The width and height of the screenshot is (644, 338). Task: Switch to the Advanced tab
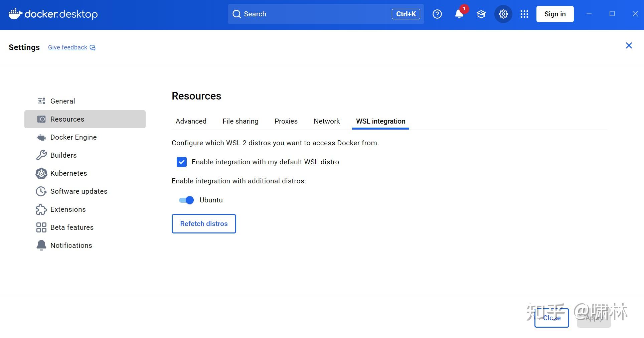pos(191,121)
